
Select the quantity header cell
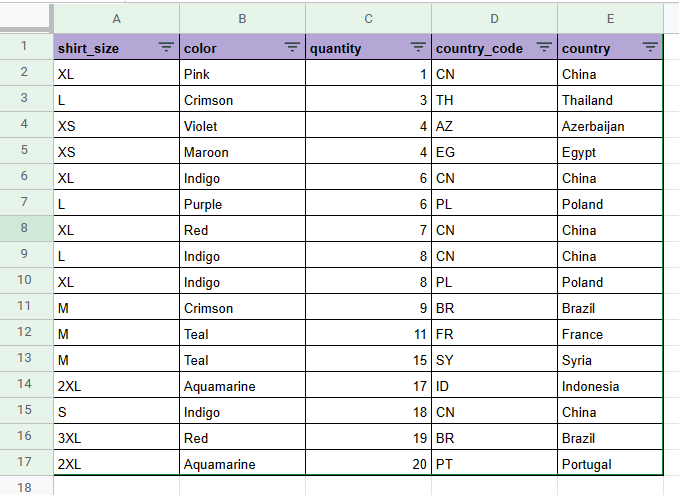pyautogui.click(x=369, y=47)
